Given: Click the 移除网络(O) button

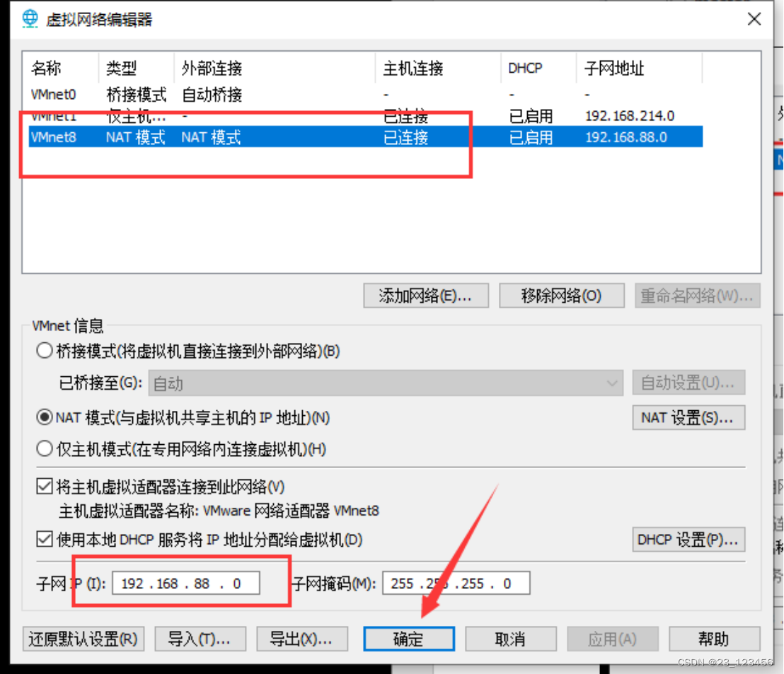Looking at the screenshot, I should tap(561, 296).
